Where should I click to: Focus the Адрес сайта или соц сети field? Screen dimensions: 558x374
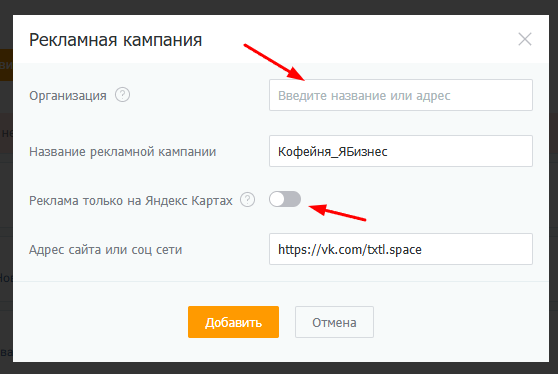401,249
